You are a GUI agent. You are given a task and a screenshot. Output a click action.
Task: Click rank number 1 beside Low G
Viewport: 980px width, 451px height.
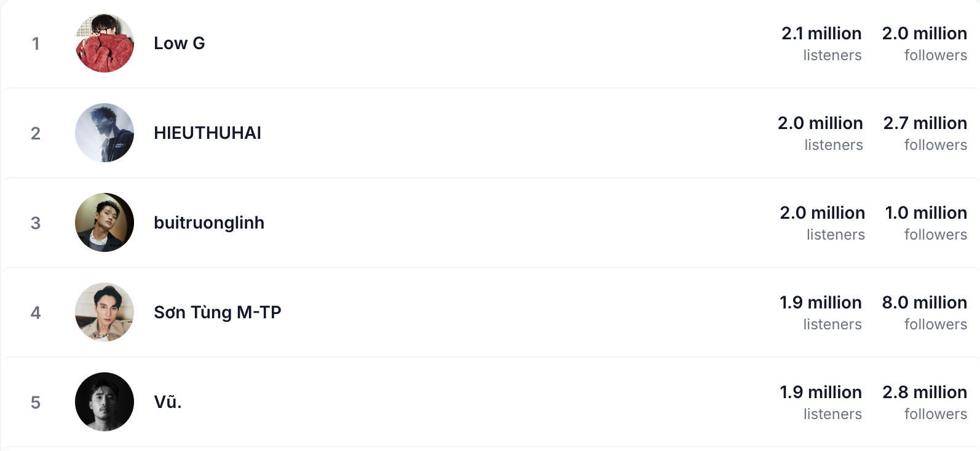tap(36, 44)
